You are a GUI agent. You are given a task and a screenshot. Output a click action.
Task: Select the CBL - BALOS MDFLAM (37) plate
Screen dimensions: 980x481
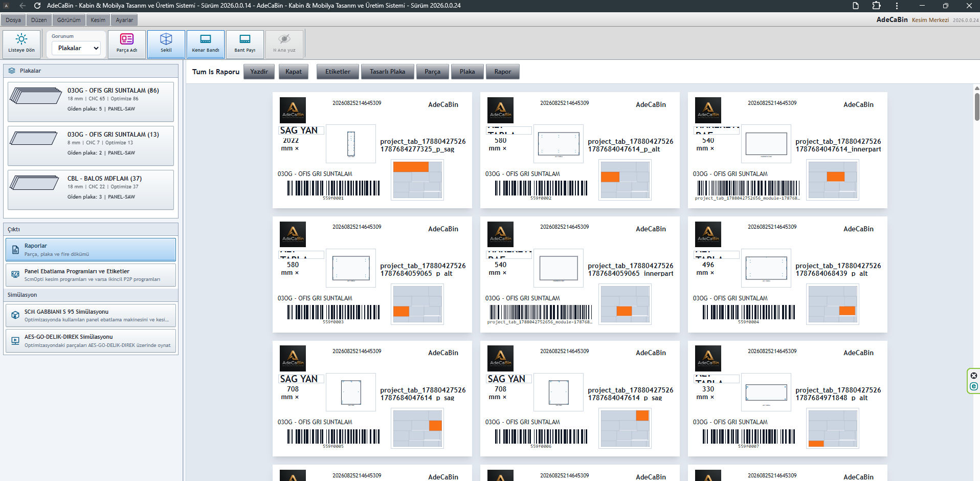tap(91, 189)
